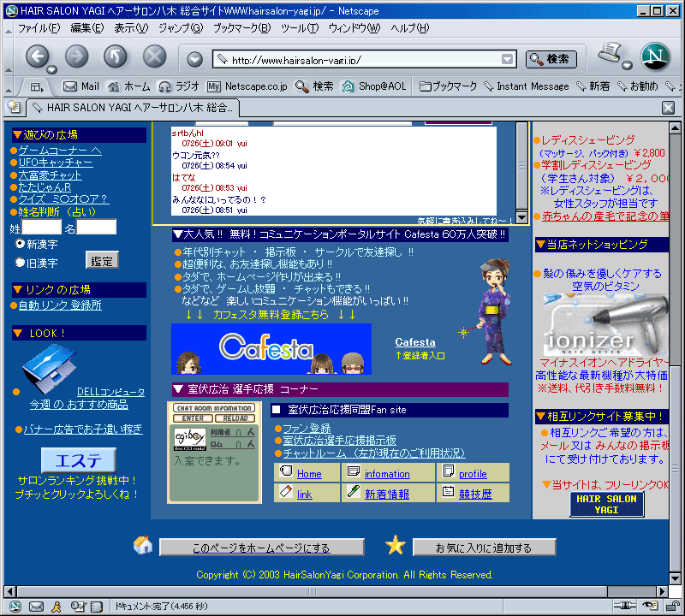Open the Composer icon in the status bar
This screenshot has height=616, width=685.
tap(78, 606)
